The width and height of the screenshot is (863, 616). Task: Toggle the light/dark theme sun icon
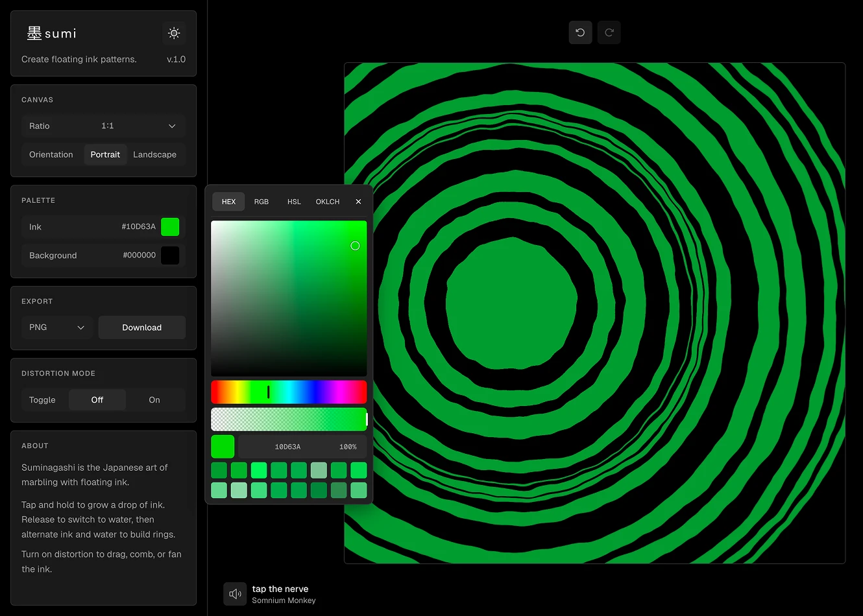coord(174,33)
